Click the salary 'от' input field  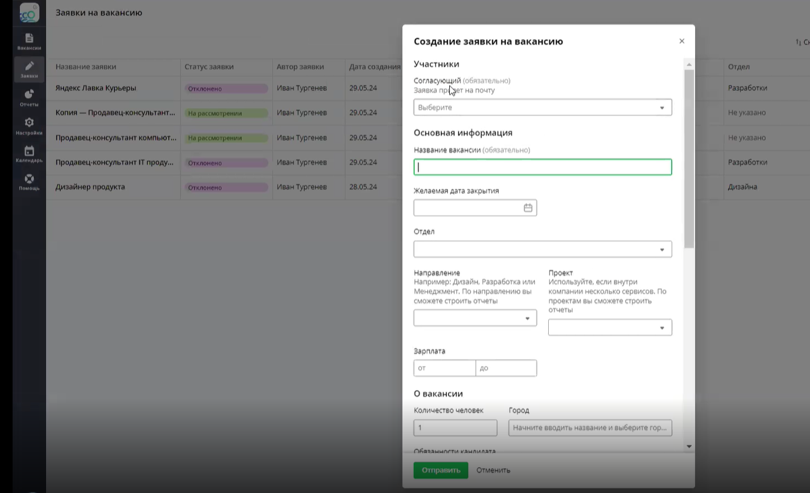[444, 368]
